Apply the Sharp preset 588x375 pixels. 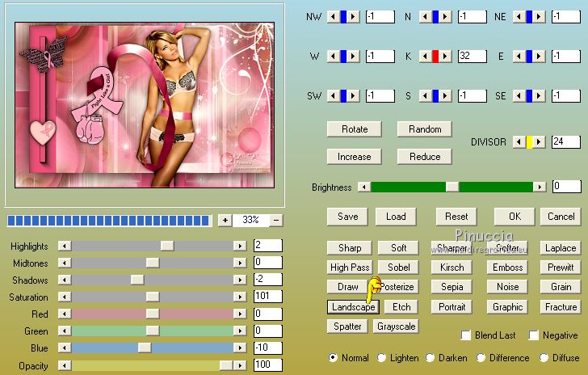pos(350,248)
